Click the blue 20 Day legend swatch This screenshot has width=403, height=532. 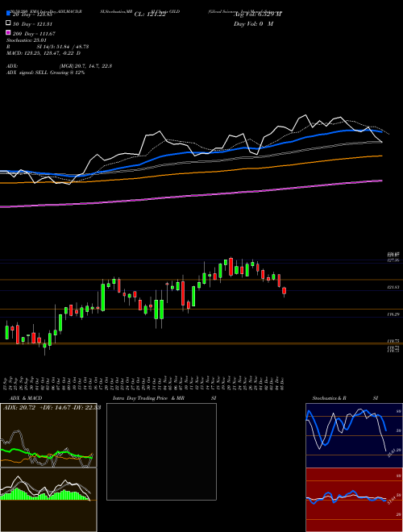pyautogui.click(x=9, y=13)
